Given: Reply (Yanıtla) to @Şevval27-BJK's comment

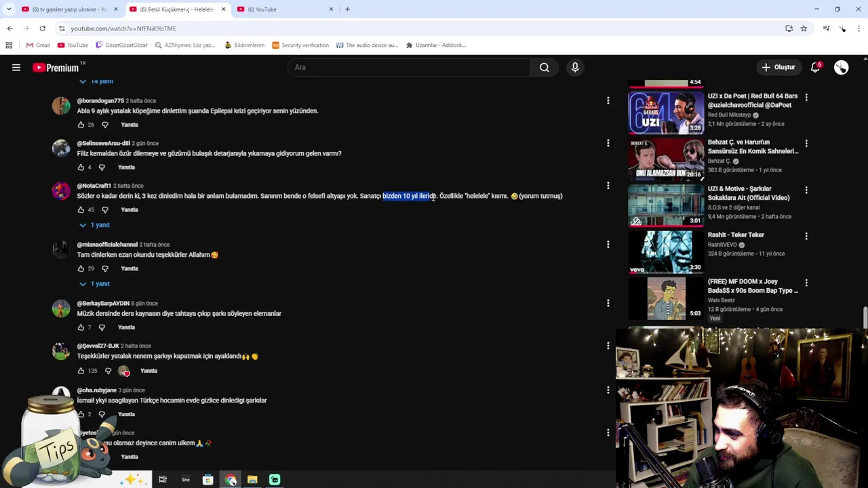Looking at the screenshot, I should coord(149,371).
